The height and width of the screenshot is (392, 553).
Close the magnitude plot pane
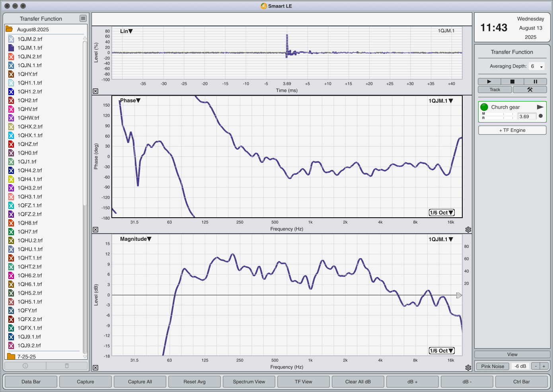95,368
